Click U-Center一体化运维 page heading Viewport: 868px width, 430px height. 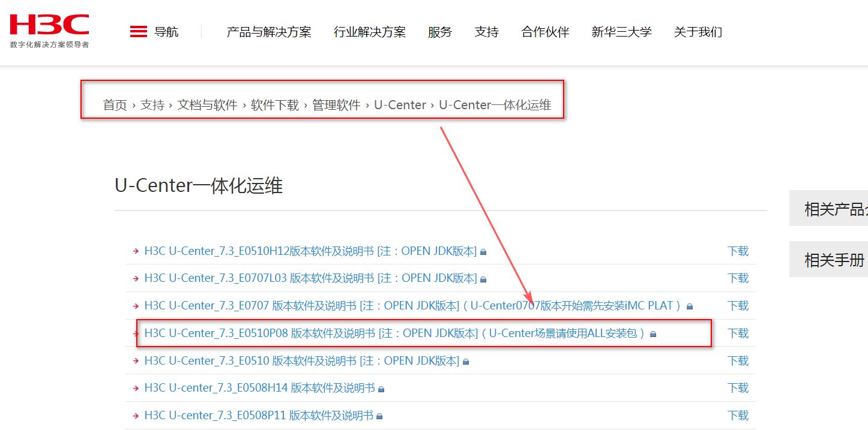199,186
